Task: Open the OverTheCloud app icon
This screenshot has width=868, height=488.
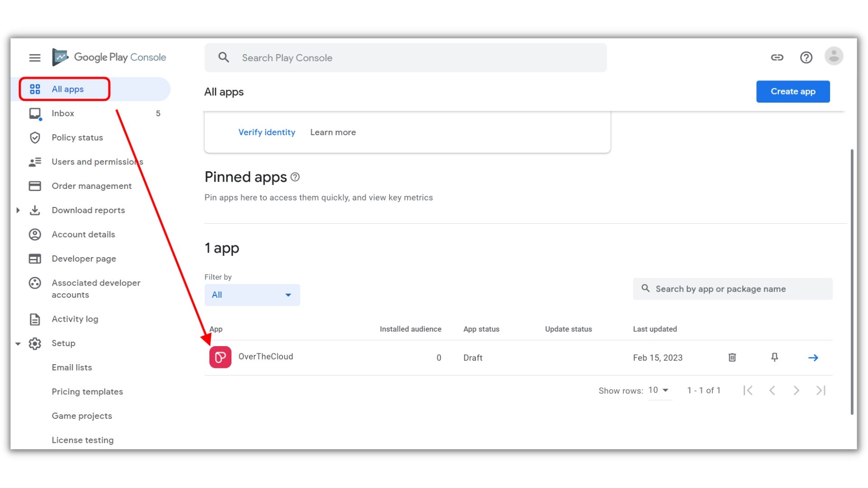Action: 220,357
